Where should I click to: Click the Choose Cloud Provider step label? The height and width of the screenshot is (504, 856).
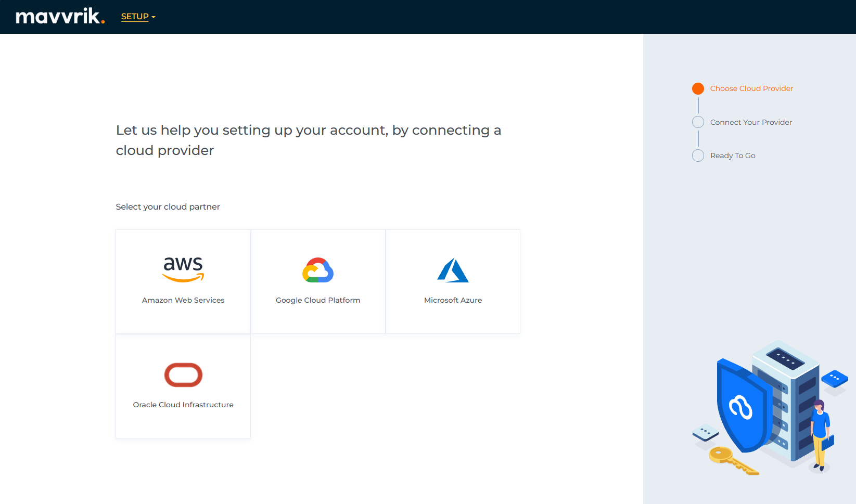(x=751, y=88)
